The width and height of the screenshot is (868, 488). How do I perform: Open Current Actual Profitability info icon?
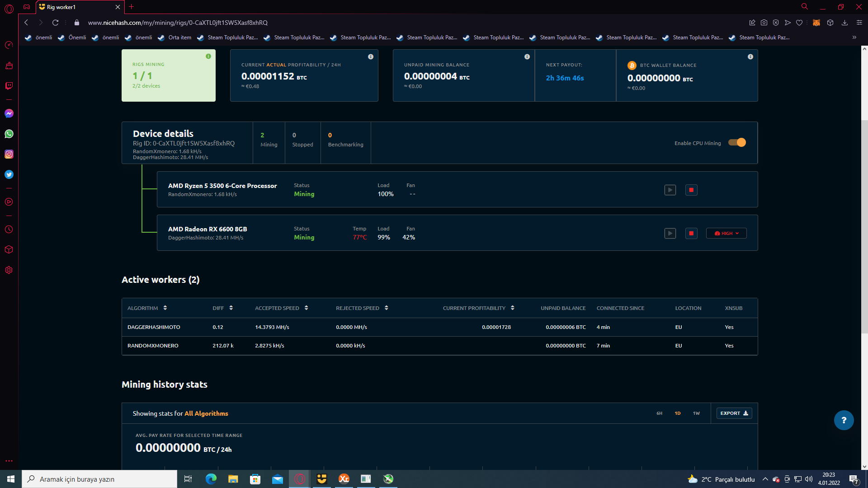pos(371,57)
